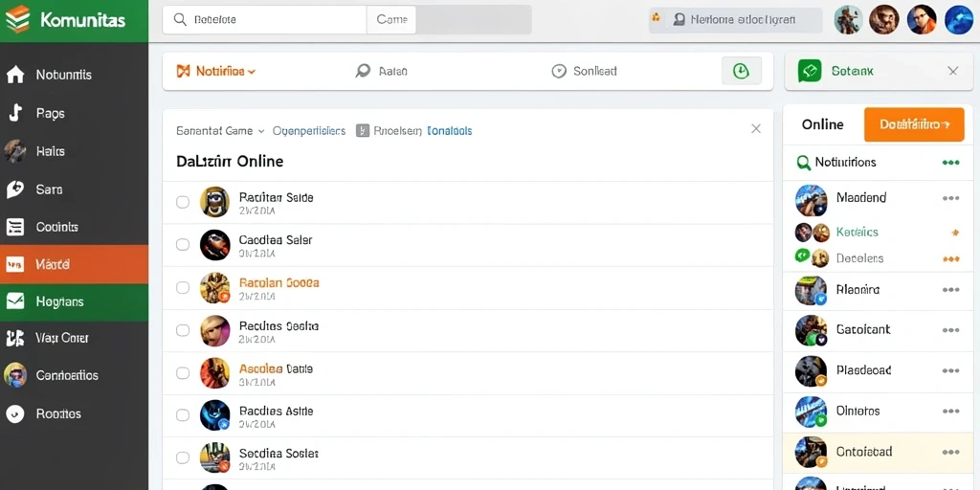Check the Racitian Saide row checkbox
Image resolution: width=980 pixels, height=490 pixels.
point(183,202)
